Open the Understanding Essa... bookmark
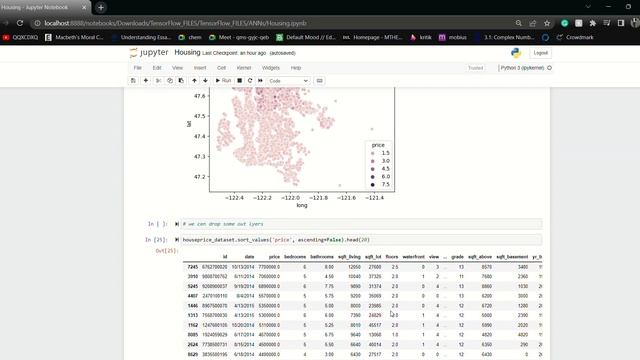The height and width of the screenshot is (360, 640). point(141,37)
